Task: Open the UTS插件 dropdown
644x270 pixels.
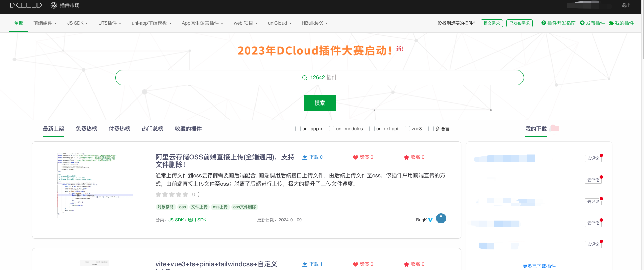Action: [110, 23]
